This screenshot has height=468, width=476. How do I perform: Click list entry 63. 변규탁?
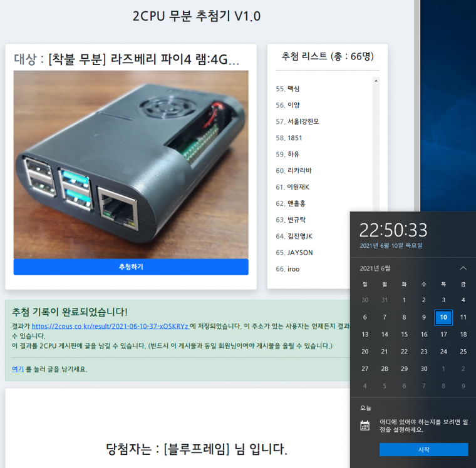pyautogui.click(x=291, y=220)
